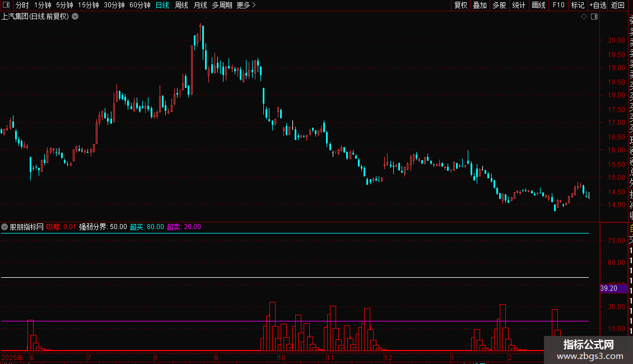The image size is (633, 364).
Task: Expand the 更多 periods menu
Action: pyautogui.click(x=246, y=5)
